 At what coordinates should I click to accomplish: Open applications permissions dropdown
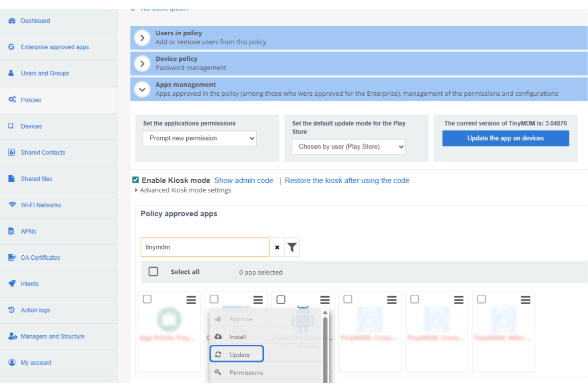coord(199,138)
